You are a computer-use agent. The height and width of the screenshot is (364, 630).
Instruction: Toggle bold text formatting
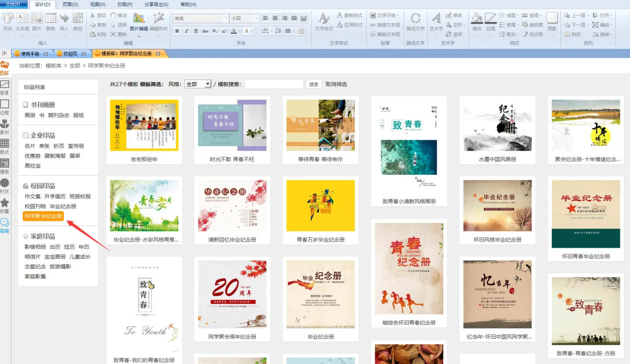[177, 31]
